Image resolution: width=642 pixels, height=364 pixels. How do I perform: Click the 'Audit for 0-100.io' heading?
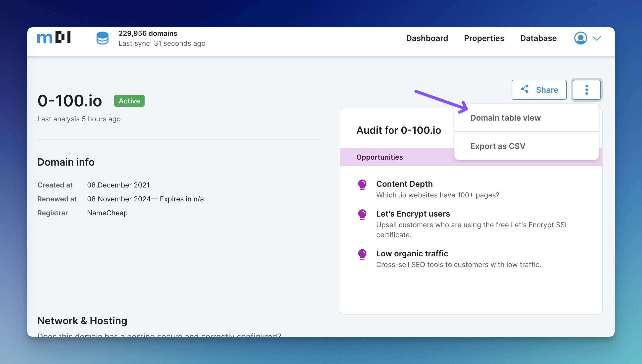398,130
